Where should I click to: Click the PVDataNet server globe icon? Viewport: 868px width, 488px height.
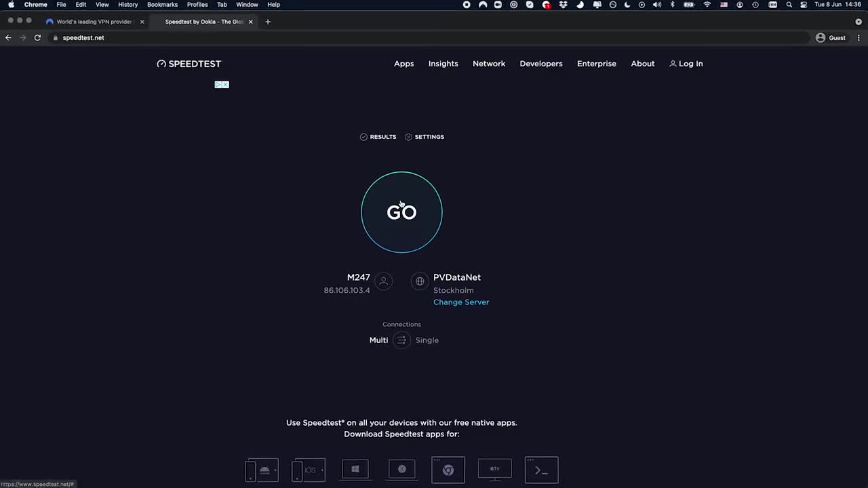click(420, 281)
